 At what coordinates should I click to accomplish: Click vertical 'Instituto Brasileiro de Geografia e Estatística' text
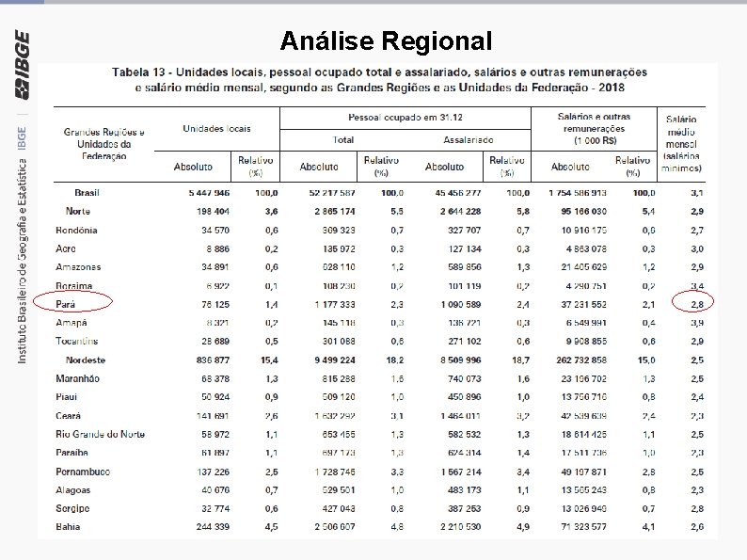(22, 261)
